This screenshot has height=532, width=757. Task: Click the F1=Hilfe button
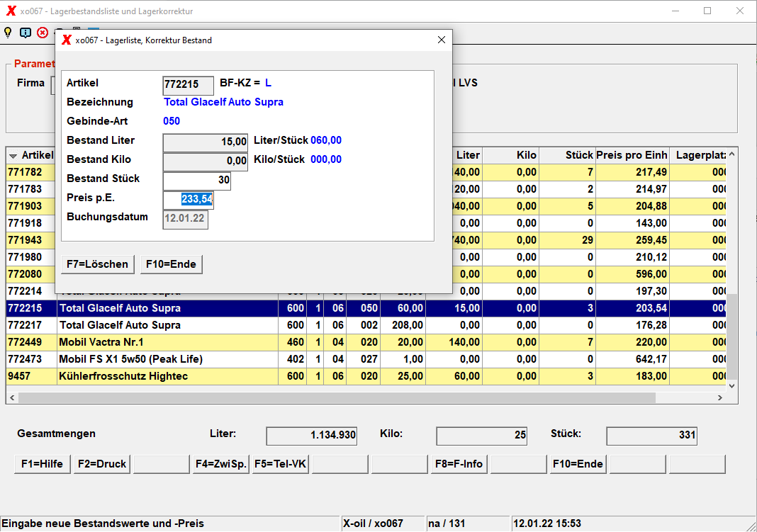[x=42, y=464]
